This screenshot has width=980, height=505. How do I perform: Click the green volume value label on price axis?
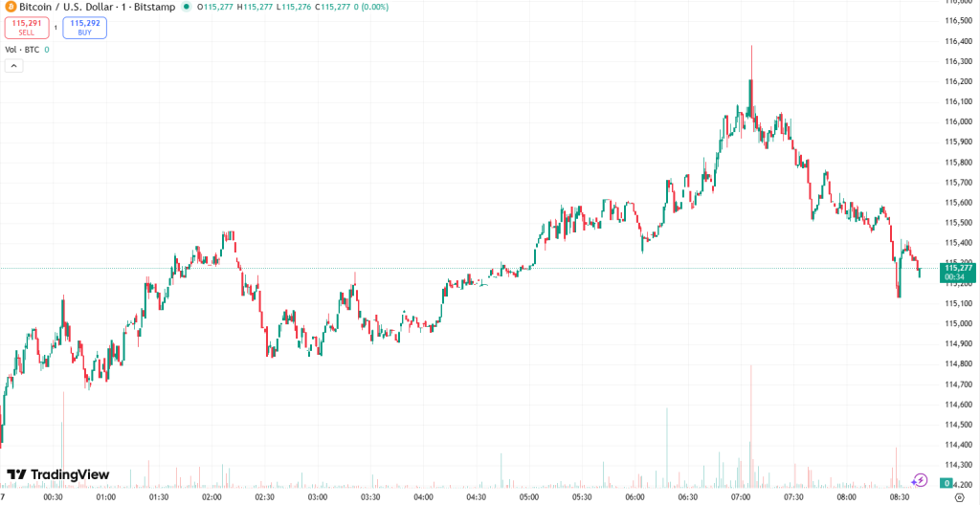[x=946, y=484]
